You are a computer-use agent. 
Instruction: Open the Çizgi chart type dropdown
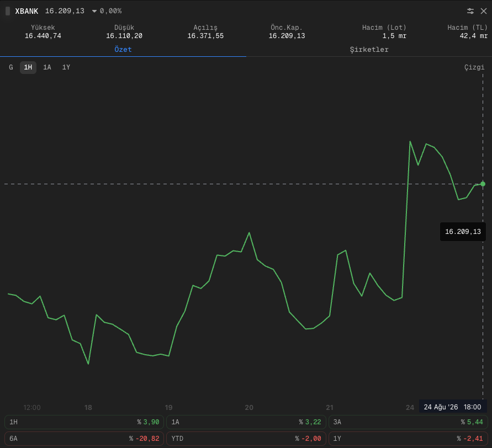click(x=474, y=67)
